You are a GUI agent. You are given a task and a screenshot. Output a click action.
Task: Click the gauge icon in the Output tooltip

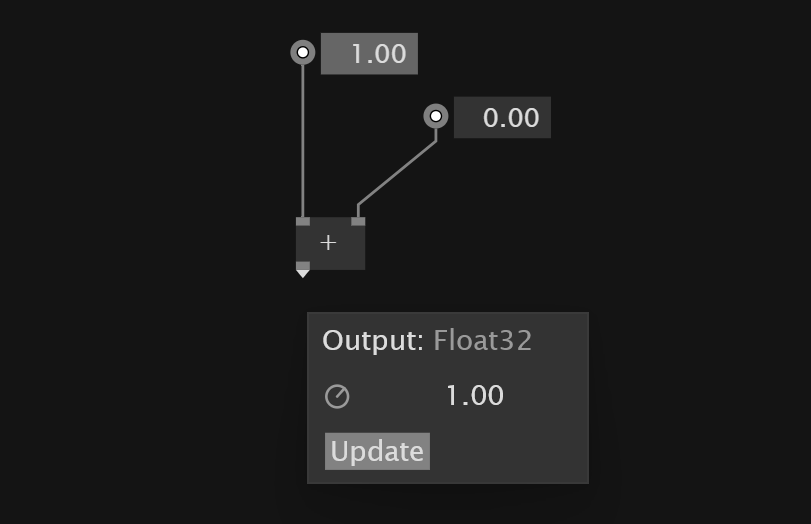[337, 397]
